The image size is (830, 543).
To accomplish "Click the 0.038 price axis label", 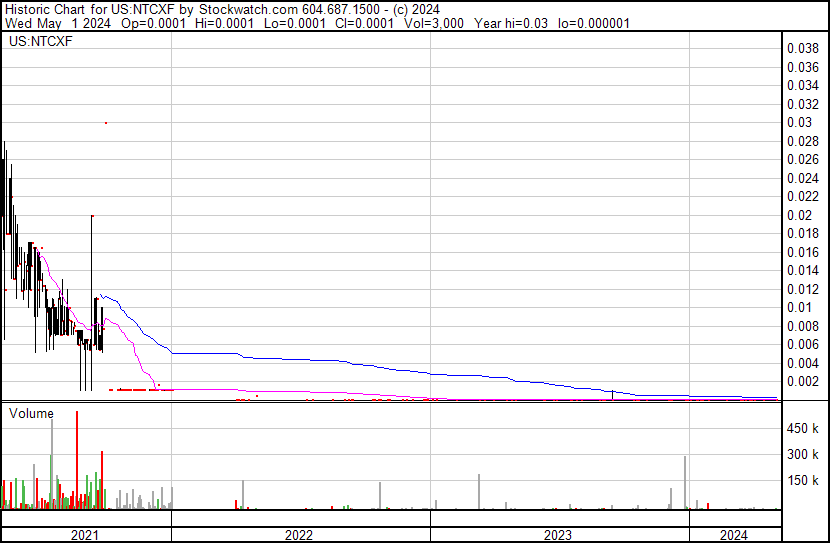I will point(803,48).
